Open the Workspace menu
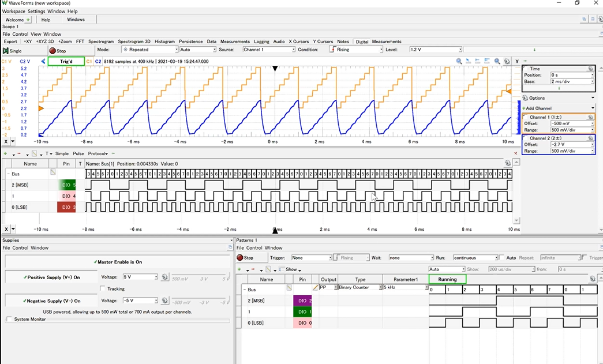 point(13,11)
